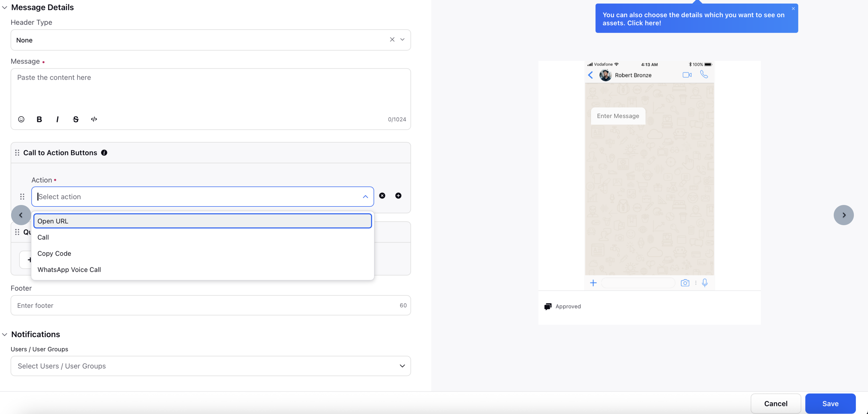Open the Header Type dropdown
This screenshot has width=868, height=414.
pyautogui.click(x=402, y=40)
